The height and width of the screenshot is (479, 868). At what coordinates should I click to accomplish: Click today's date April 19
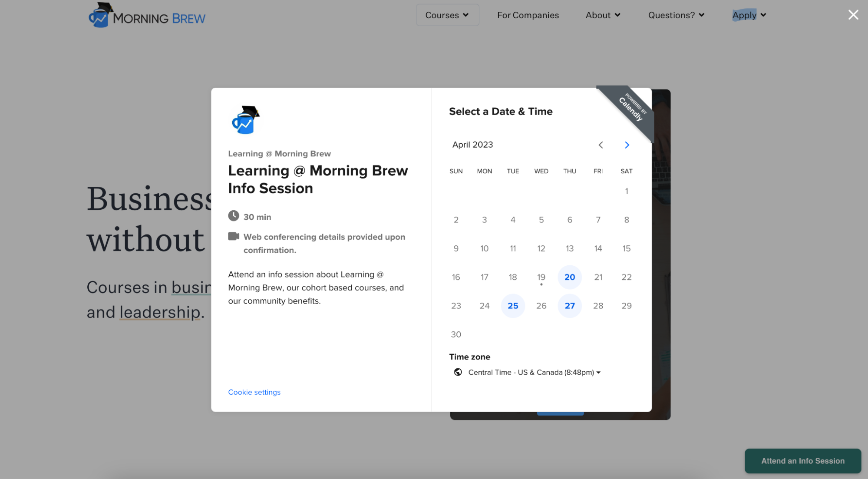541,277
